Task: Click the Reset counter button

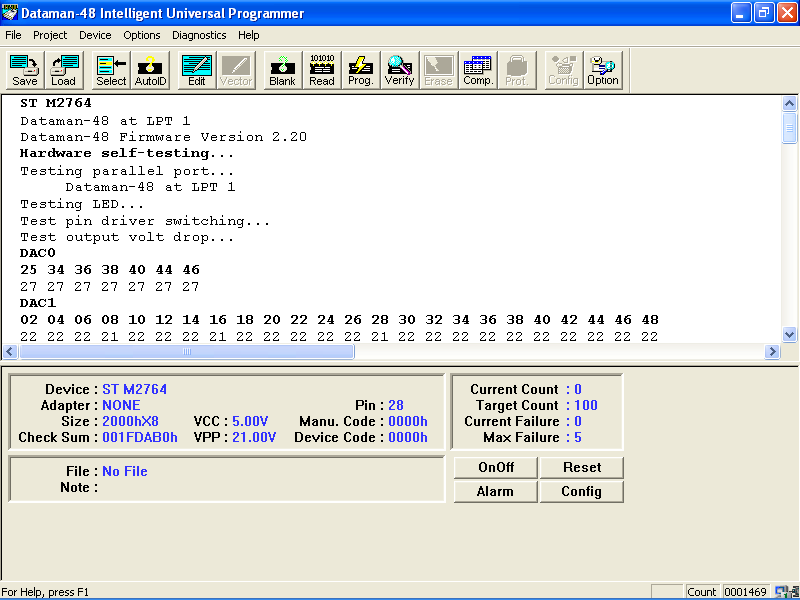Action: click(x=582, y=467)
